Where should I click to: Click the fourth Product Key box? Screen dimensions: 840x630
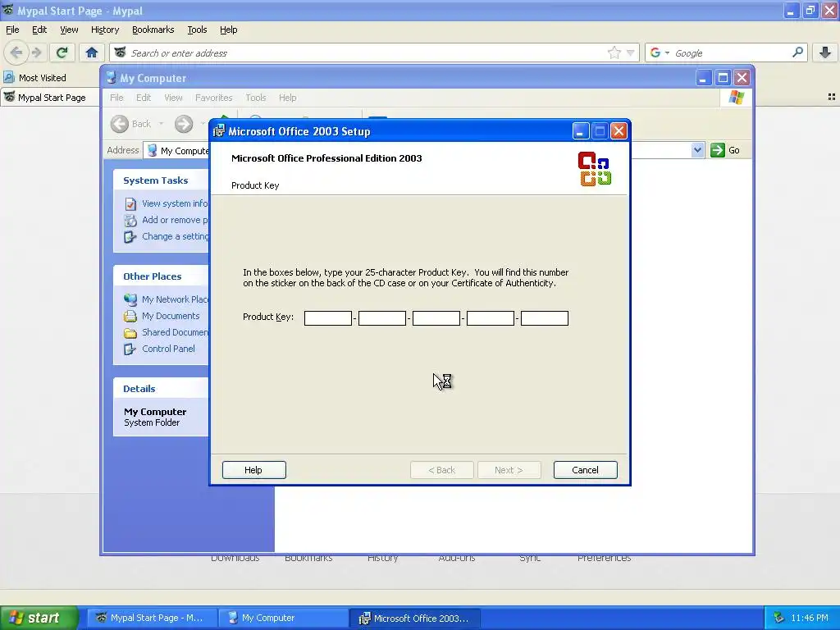click(x=491, y=318)
